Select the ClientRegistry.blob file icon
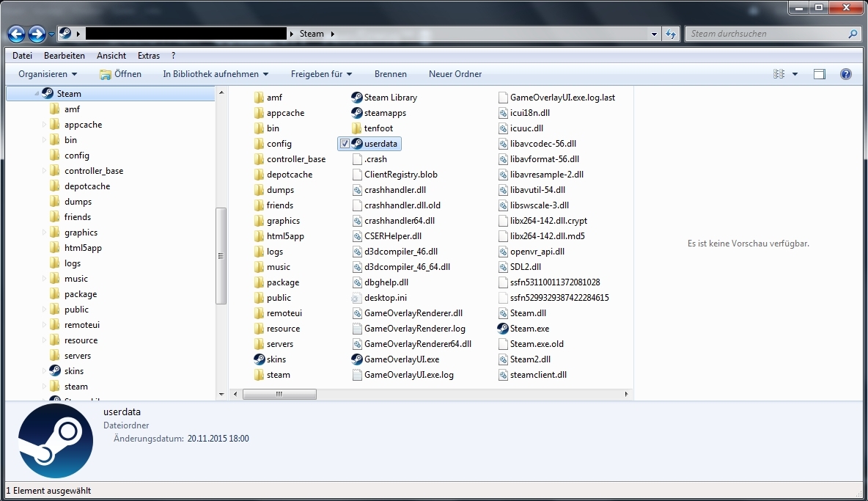Image resolution: width=868 pixels, height=501 pixels. 357,175
